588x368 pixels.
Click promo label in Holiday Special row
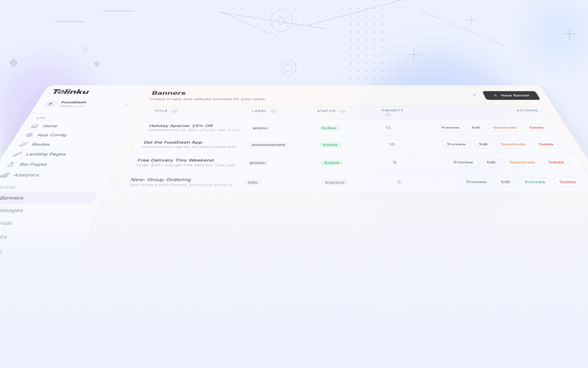tap(260, 128)
